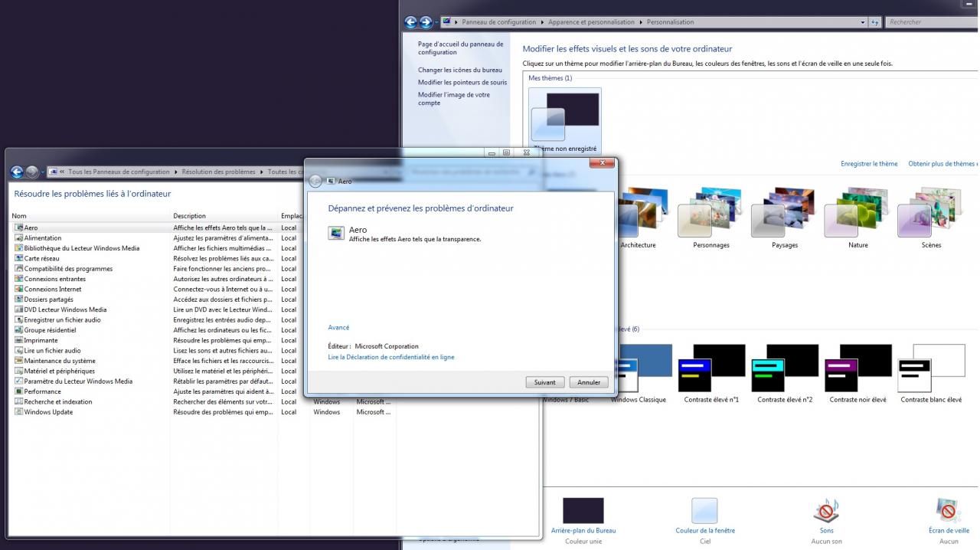Click Enregistrer le thème link
Image resolution: width=980 pixels, height=550 pixels.
869,164
